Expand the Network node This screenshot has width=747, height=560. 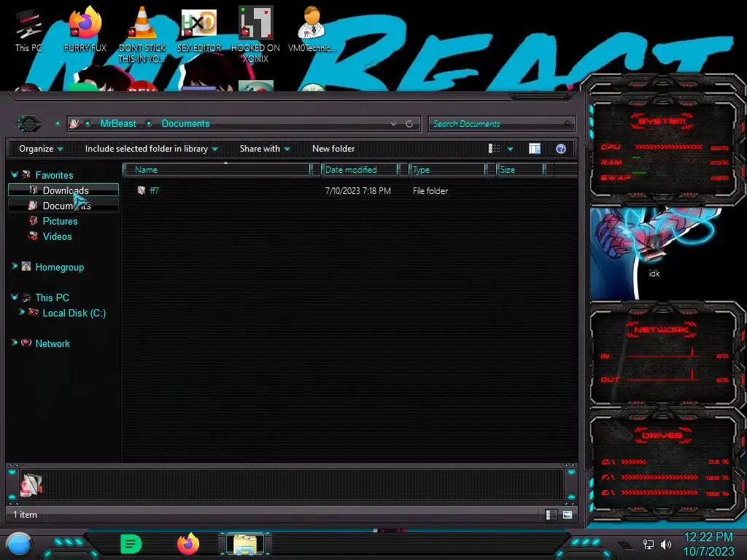(15, 343)
